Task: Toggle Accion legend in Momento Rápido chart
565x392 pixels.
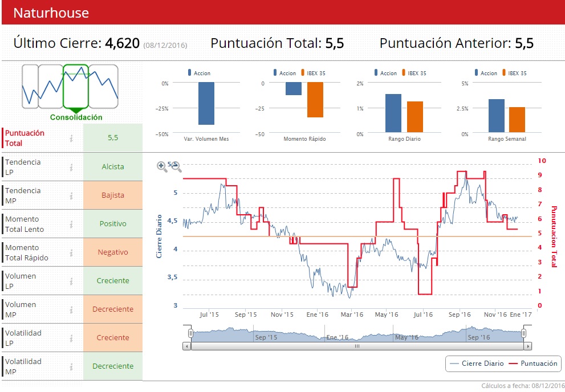Action: (x=284, y=73)
